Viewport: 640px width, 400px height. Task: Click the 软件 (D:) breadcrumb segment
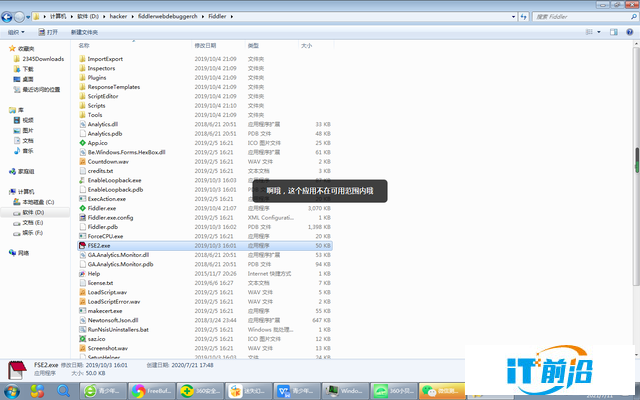[88, 17]
